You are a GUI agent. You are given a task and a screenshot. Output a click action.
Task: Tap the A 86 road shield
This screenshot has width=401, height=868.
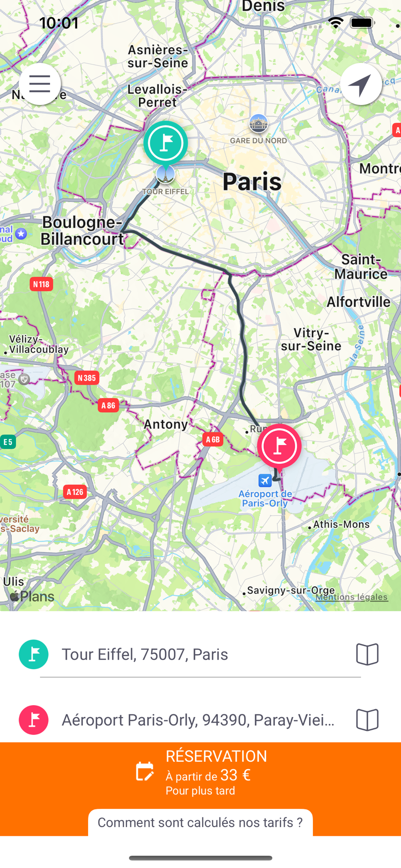pos(108,405)
